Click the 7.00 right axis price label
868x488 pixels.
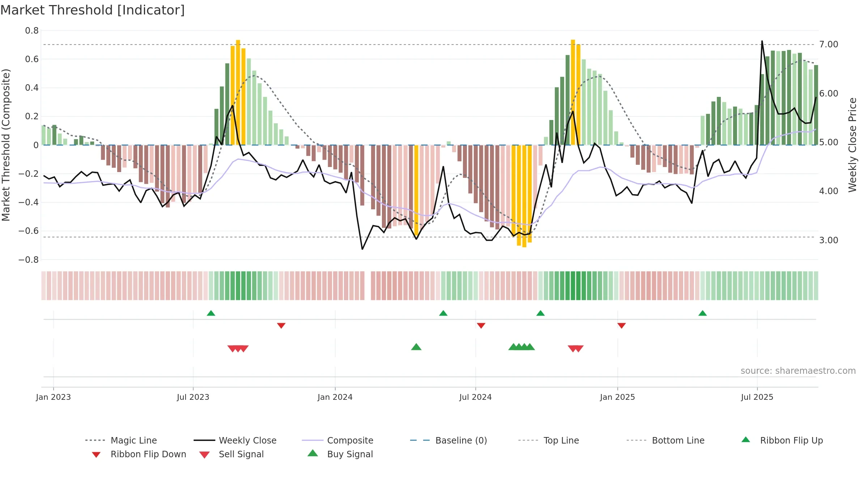point(829,44)
